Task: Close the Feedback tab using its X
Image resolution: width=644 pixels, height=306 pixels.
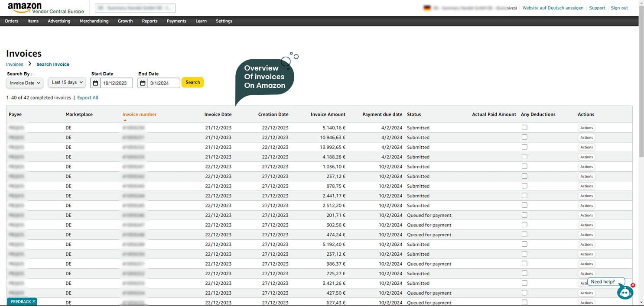Action: pos(34,301)
